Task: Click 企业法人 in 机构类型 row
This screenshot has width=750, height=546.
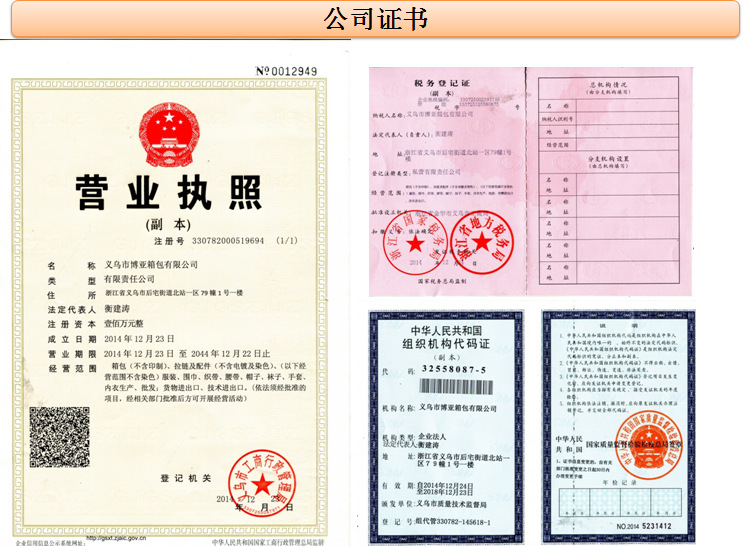Action: (x=432, y=436)
